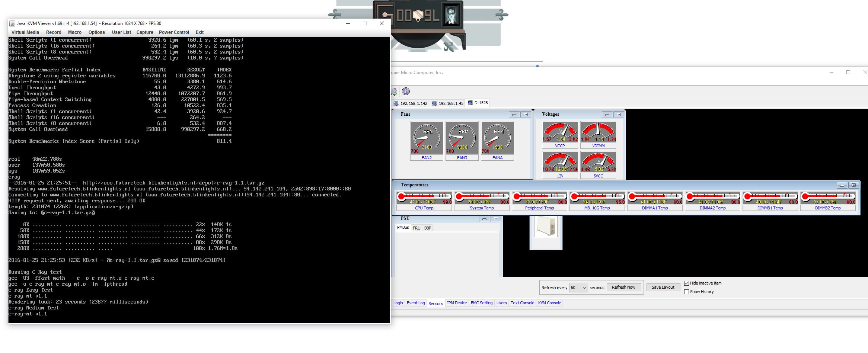Click the FANA RPM gauge
Screen dimensions: 868x353
click(x=497, y=138)
